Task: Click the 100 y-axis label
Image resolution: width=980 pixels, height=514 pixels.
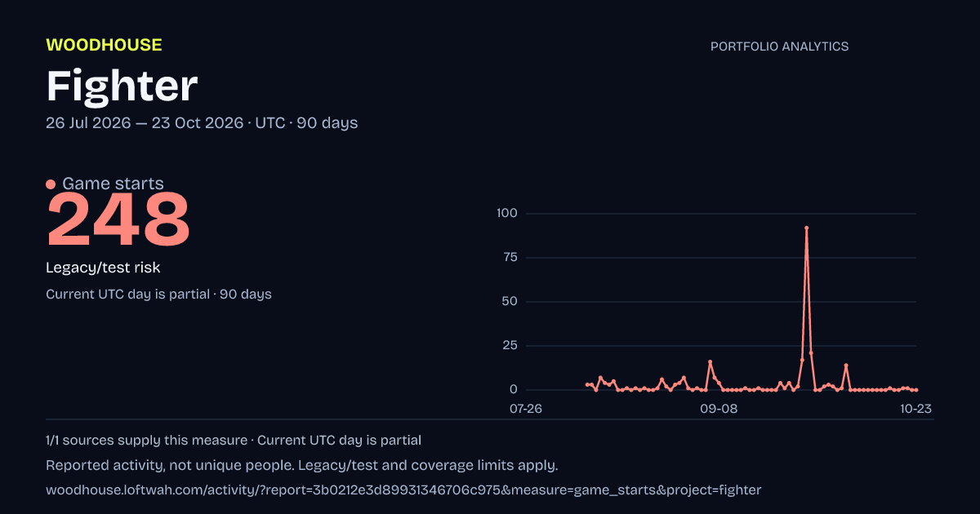Action: tap(507, 214)
